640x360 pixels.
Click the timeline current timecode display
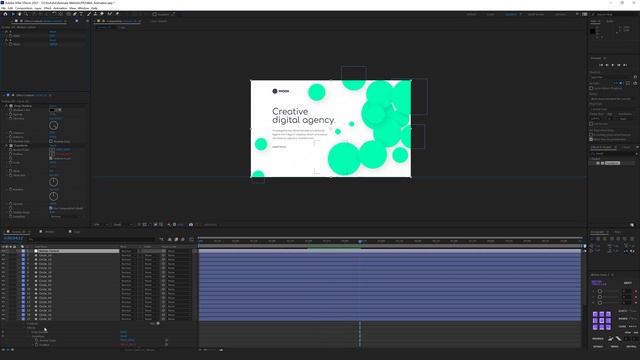click(13, 238)
